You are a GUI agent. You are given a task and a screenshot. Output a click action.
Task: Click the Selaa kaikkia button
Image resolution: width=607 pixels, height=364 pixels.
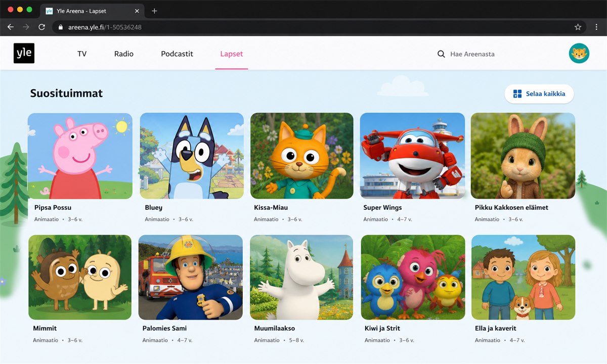tap(539, 94)
